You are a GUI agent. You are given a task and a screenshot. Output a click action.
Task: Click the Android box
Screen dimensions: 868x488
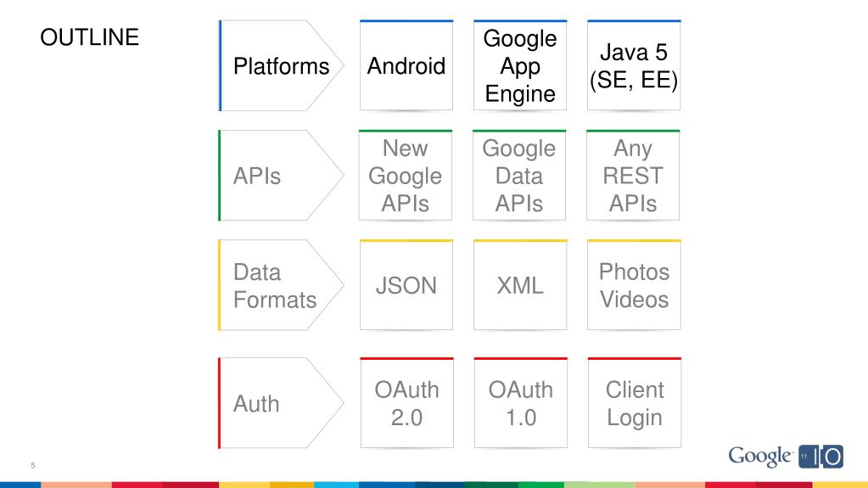[x=406, y=65]
